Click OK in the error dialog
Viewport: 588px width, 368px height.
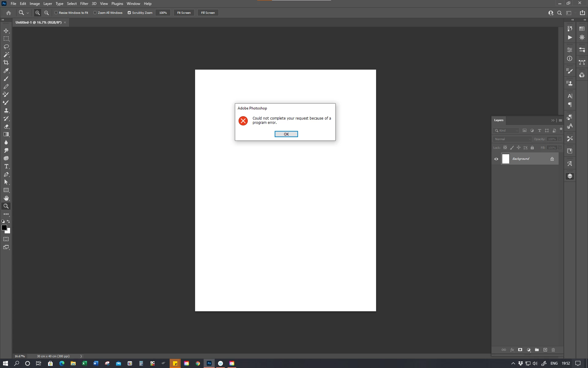(x=286, y=134)
